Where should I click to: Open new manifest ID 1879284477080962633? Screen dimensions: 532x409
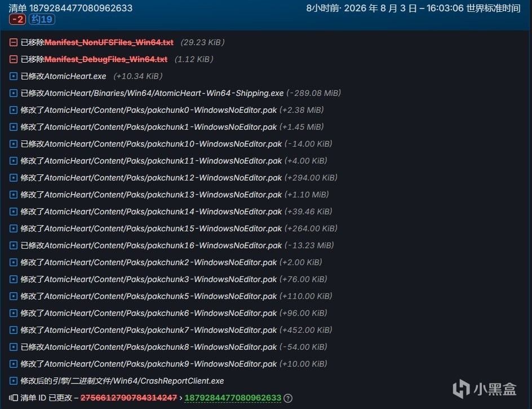233,398
